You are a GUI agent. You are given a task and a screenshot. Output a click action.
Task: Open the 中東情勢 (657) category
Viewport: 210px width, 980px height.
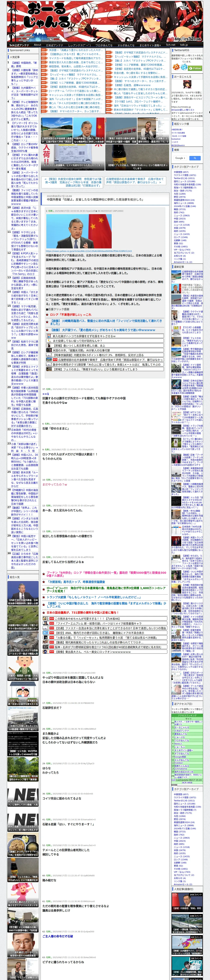tap(181, 172)
